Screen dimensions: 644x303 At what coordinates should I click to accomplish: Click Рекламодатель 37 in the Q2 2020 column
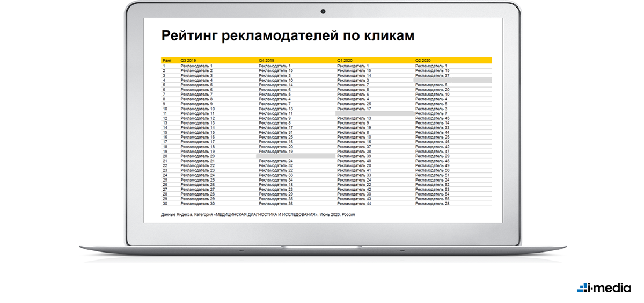[432, 75]
